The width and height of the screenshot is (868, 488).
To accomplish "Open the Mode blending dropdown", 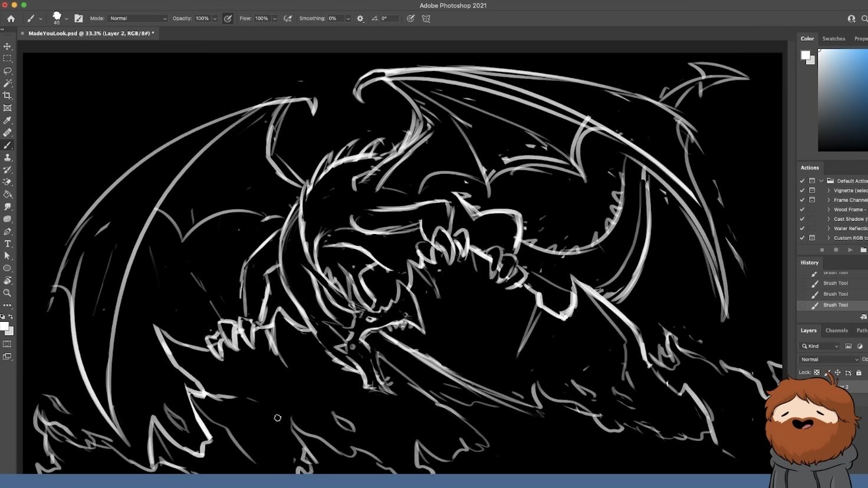I will (138, 19).
